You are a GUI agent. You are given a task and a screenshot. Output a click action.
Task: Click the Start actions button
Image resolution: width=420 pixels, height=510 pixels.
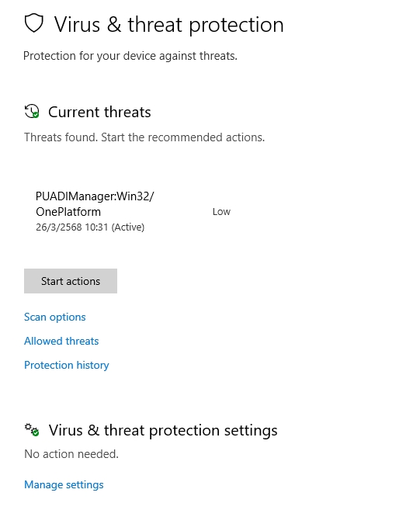point(71,281)
